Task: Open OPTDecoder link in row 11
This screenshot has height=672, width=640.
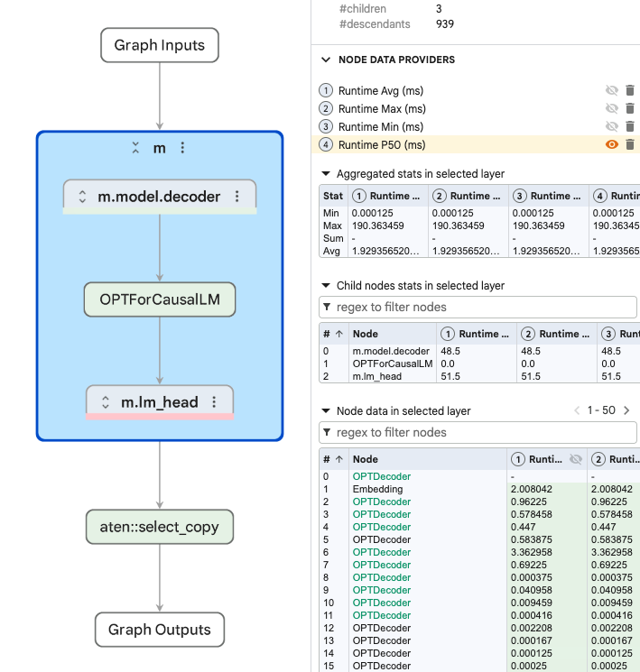Action: 381,615
